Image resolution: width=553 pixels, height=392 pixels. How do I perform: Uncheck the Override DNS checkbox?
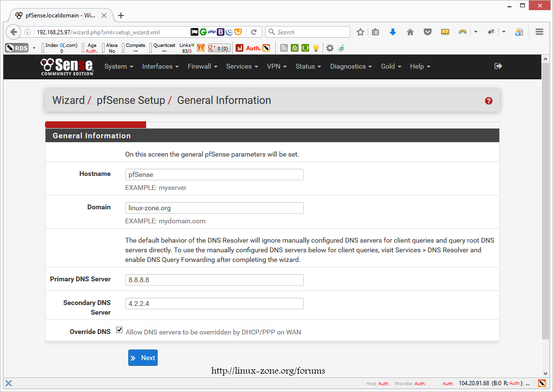120,330
